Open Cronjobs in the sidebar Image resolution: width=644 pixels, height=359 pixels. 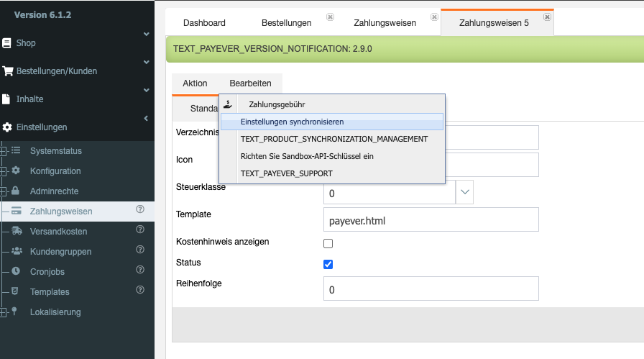47,272
